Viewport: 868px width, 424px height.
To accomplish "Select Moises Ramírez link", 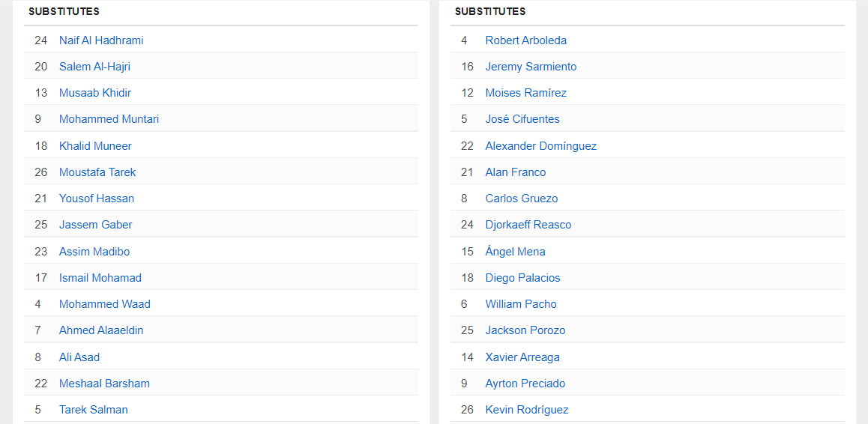I will [525, 93].
